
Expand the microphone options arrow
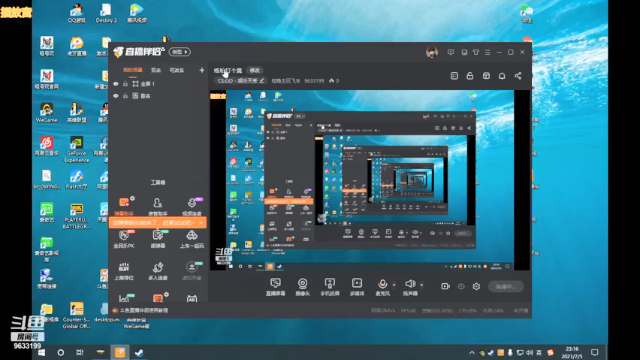pyautogui.click(x=394, y=284)
